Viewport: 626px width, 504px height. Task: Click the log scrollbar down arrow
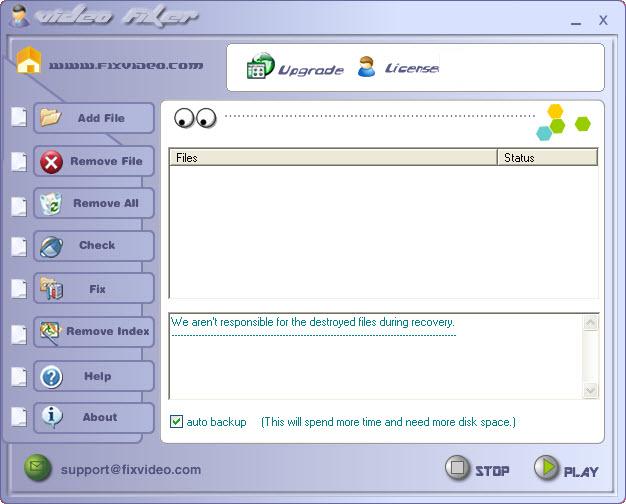click(590, 390)
